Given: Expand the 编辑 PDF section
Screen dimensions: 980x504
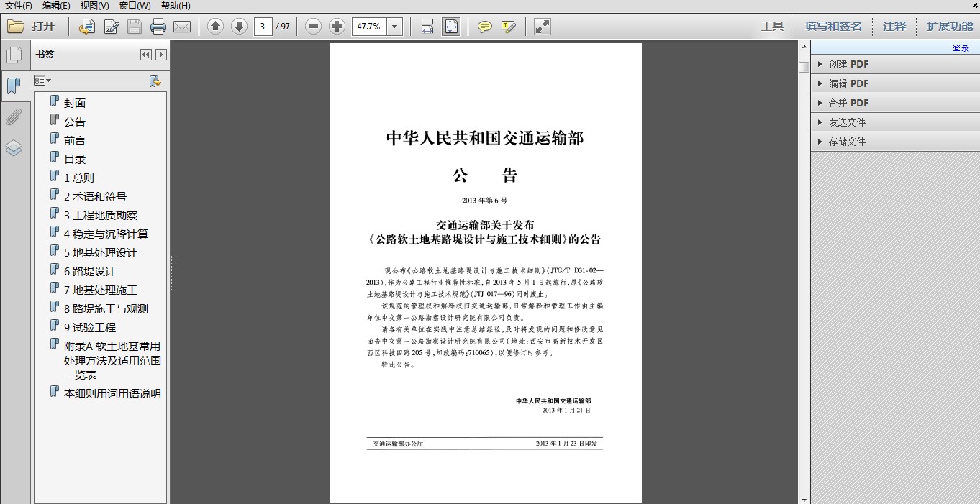Looking at the screenshot, I should coord(895,83).
